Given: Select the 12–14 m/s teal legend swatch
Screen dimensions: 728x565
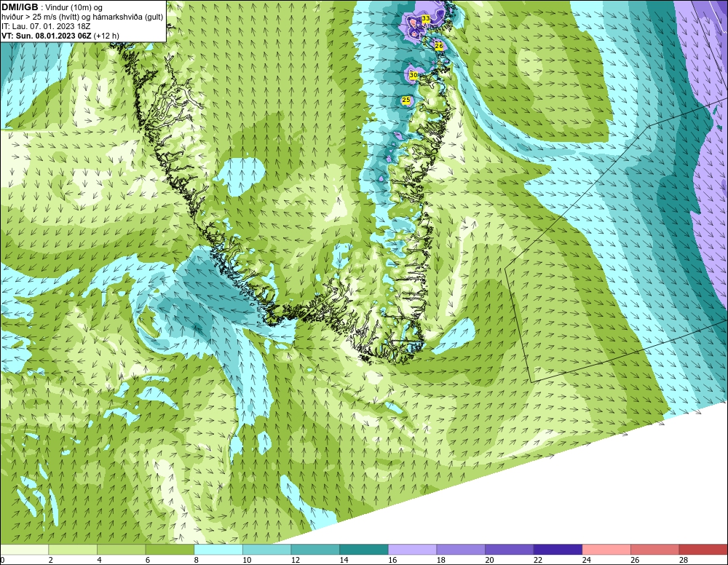Looking at the screenshot, I should point(315,550).
